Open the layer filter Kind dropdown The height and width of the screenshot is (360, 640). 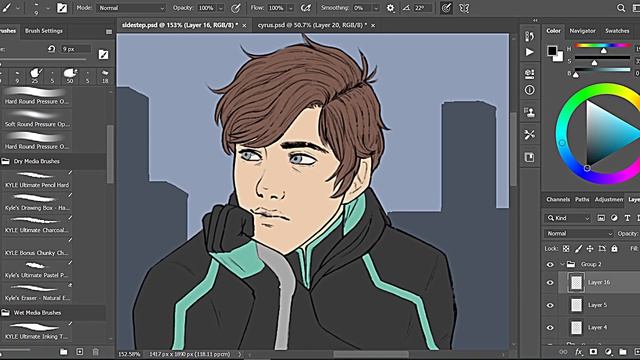pyautogui.click(x=569, y=218)
